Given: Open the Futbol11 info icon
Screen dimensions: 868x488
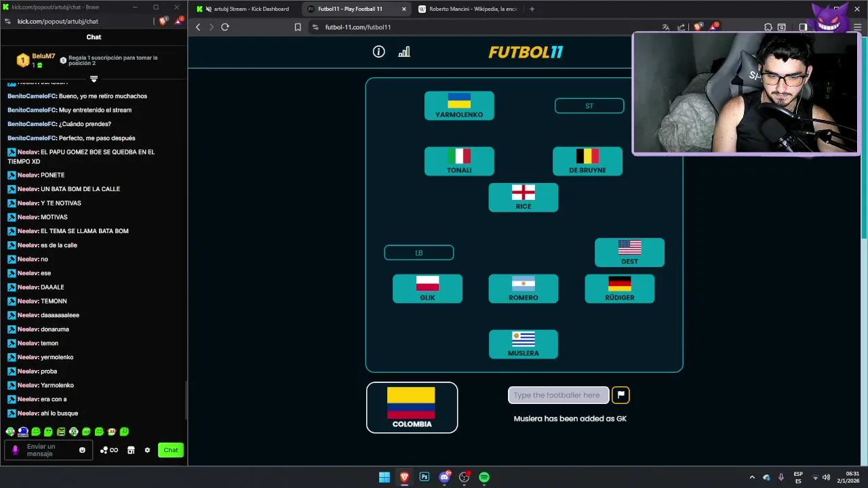Looking at the screenshot, I should 378,52.
